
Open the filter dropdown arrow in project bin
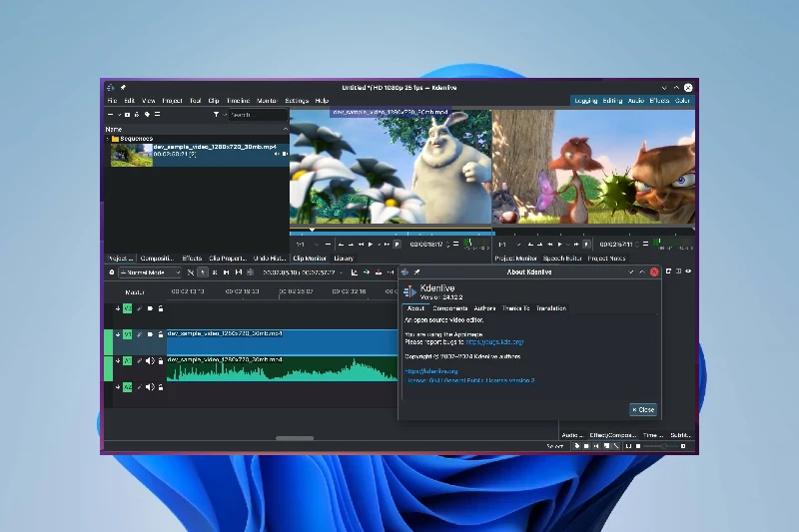(225, 115)
